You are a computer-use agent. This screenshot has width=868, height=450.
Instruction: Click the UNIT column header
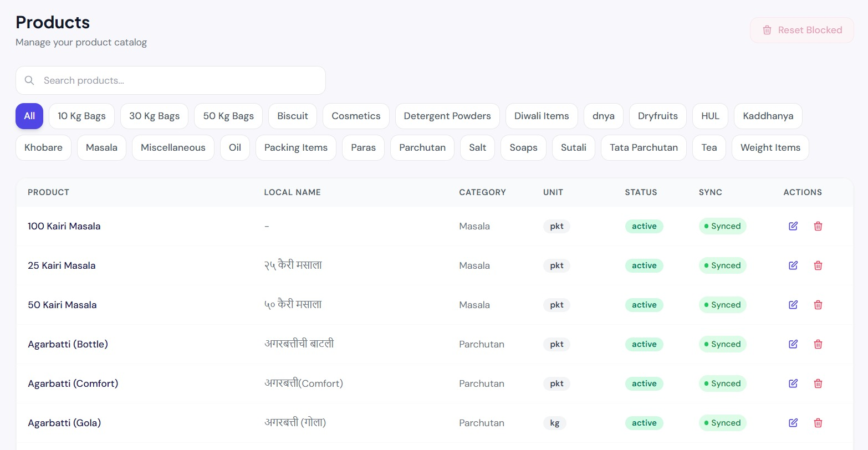(553, 192)
